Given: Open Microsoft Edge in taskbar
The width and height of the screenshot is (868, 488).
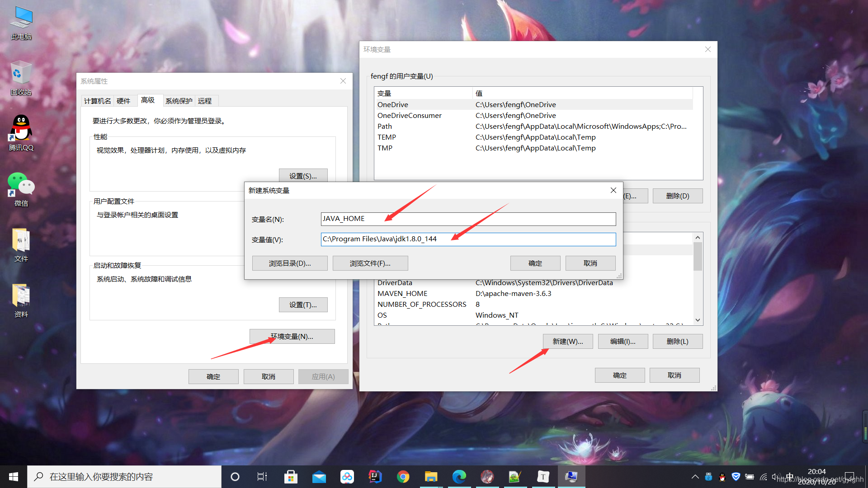Looking at the screenshot, I should (459, 477).
